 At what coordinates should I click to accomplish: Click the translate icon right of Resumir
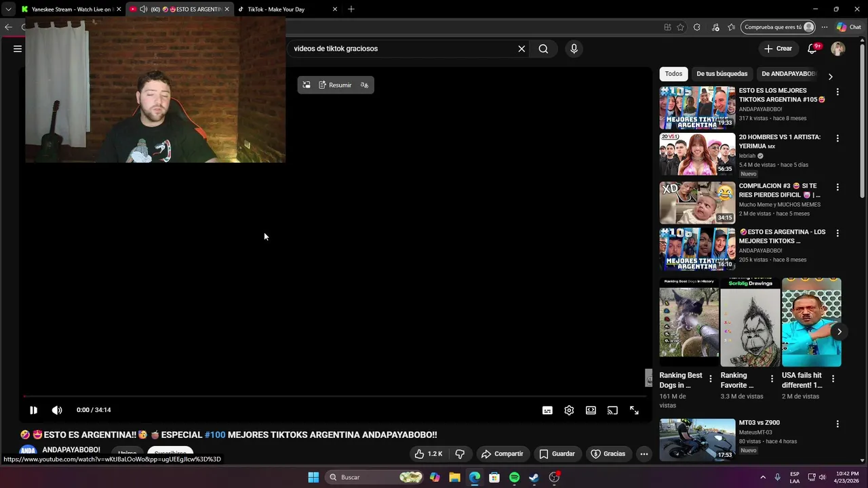tap(364, 85)
